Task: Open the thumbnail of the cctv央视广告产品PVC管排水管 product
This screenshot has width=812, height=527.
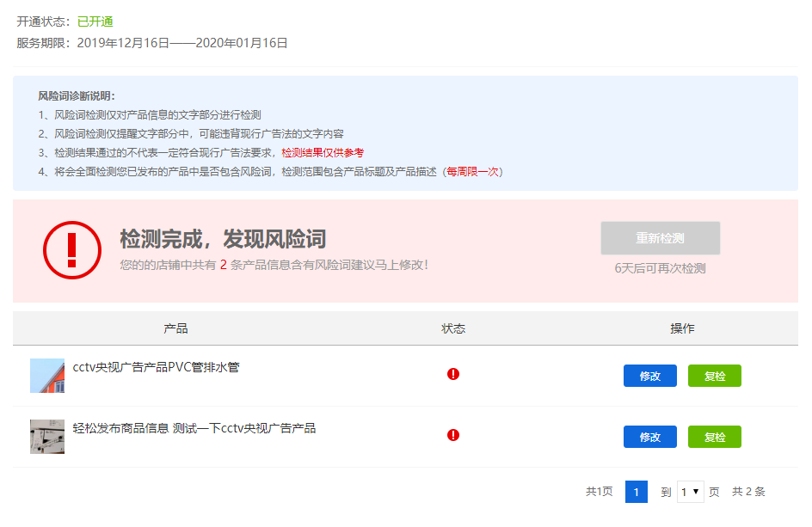Action: pyautogui.click(x=47, y=376)
